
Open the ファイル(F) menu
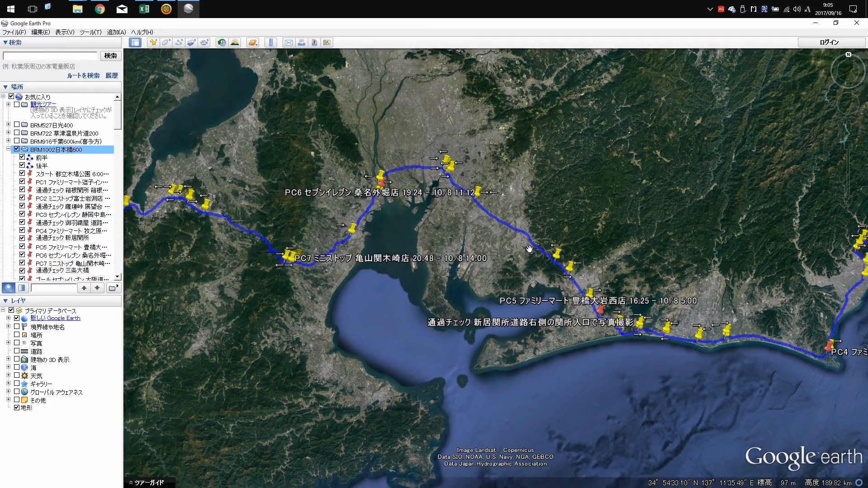click(x=14, y=32)
